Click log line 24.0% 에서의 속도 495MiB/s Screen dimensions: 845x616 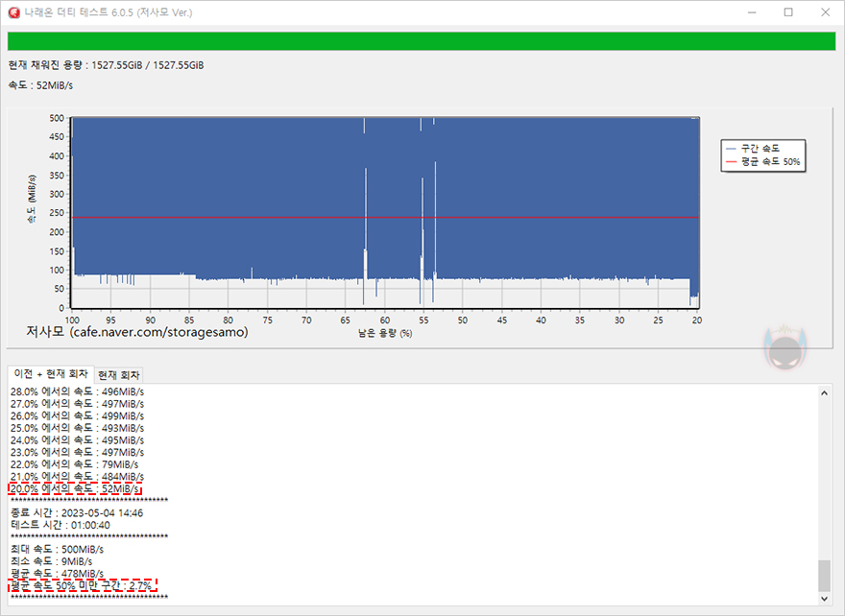click(x=77, y=439)
